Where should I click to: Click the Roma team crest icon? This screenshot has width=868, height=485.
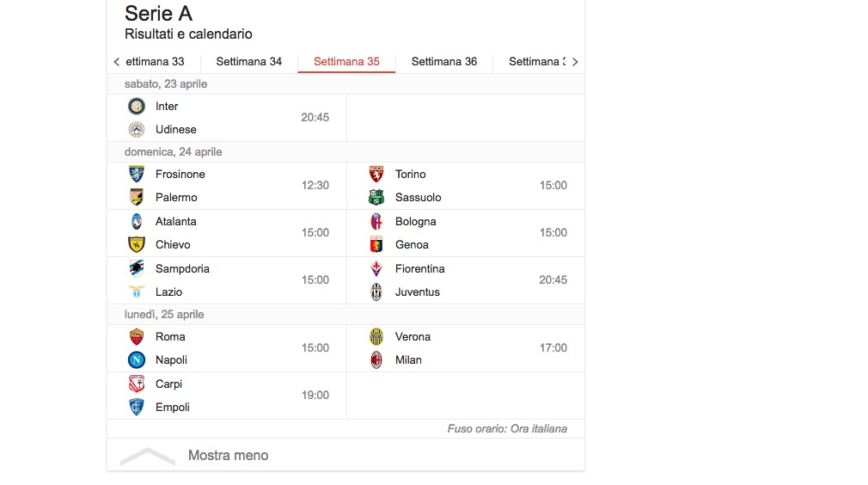pyautogui.click(x=136, y=336)
